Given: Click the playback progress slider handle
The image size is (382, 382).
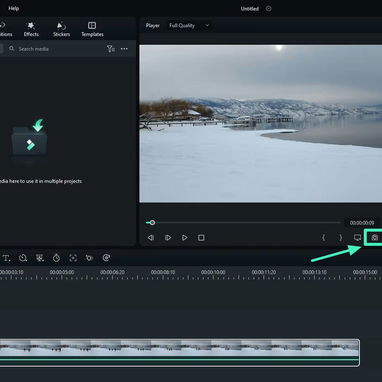Looking at the screenshot, I should 152,222.
